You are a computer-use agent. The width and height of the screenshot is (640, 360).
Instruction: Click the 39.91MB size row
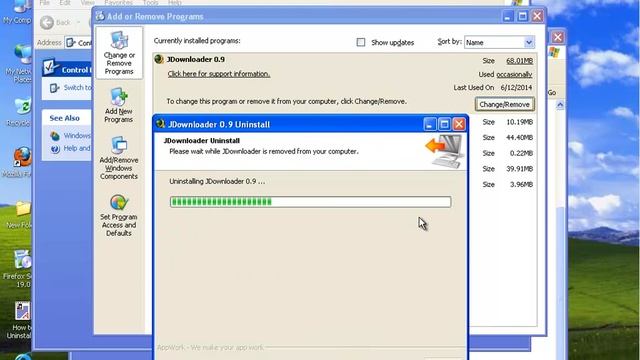click(x=507, y=169)
